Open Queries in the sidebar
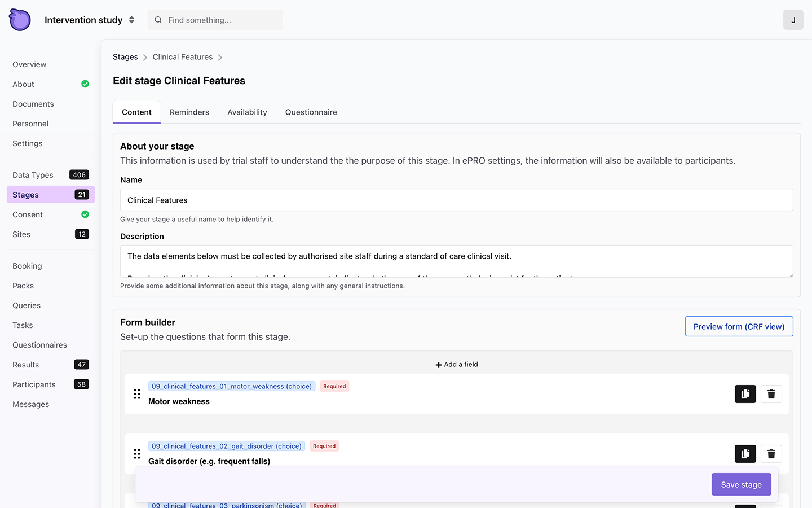This screenshot has height=508, width=812. click(x=27, y=305)
